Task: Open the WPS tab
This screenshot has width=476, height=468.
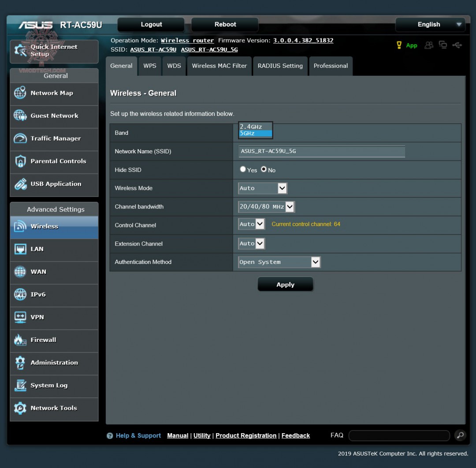Action: (x=149, y=66)
